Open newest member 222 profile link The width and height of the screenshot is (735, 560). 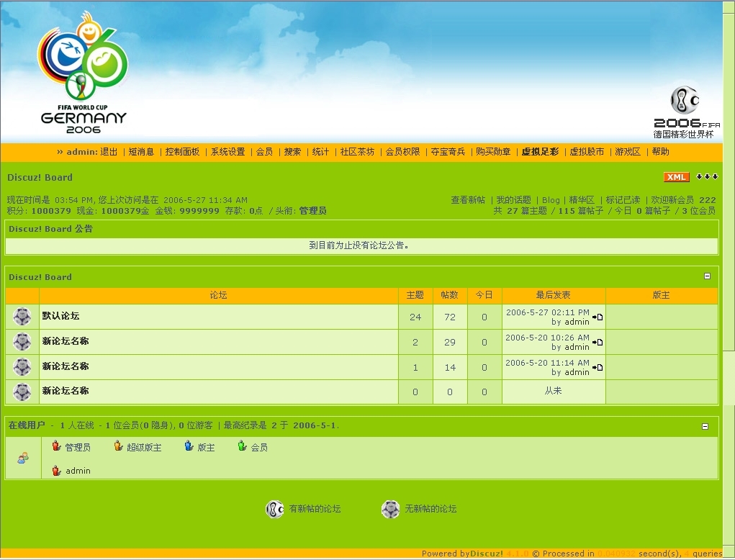[708, 200]
